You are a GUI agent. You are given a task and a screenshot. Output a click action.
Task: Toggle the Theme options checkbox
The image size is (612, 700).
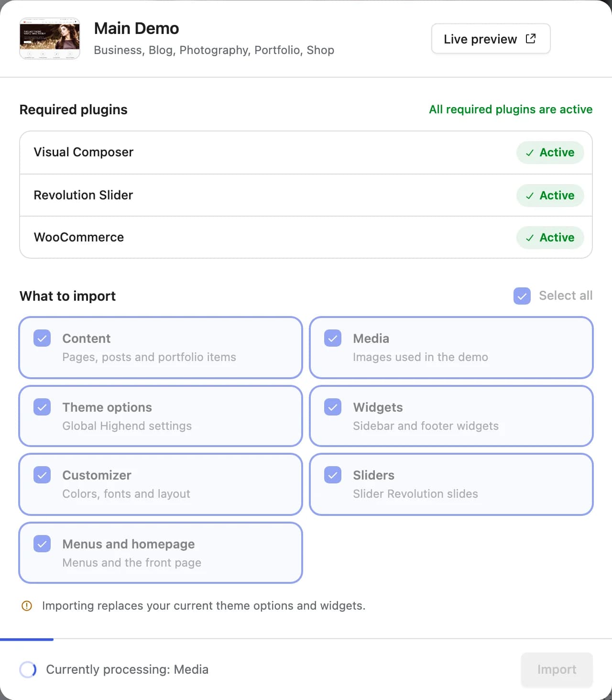point(42,407)
